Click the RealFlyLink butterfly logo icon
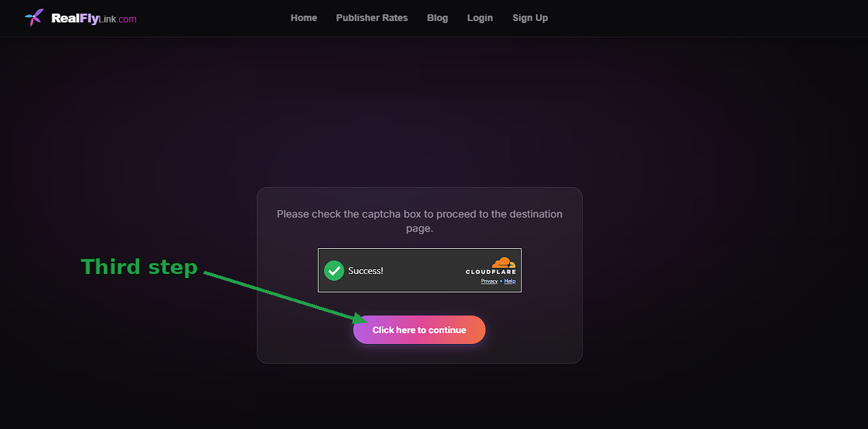 point(34,18)
